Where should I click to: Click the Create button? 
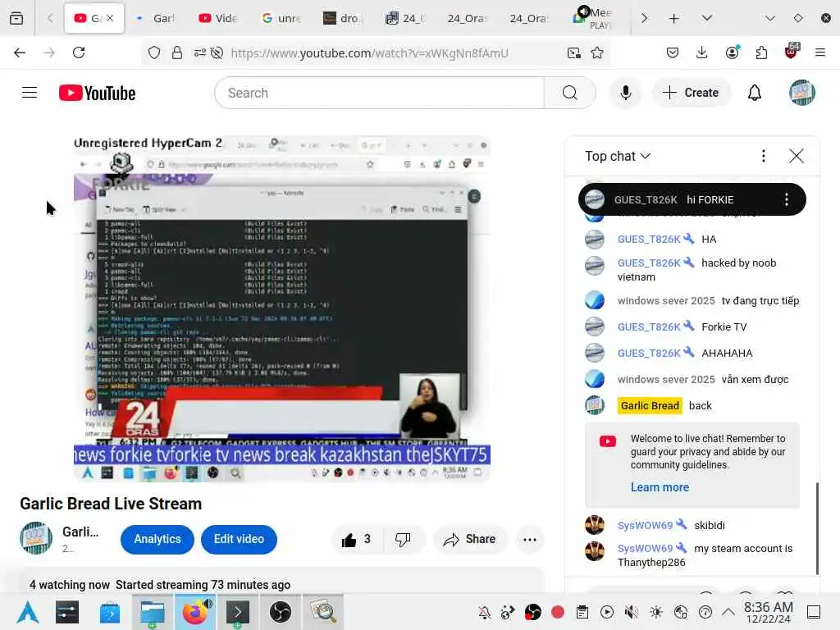[691, 93]
